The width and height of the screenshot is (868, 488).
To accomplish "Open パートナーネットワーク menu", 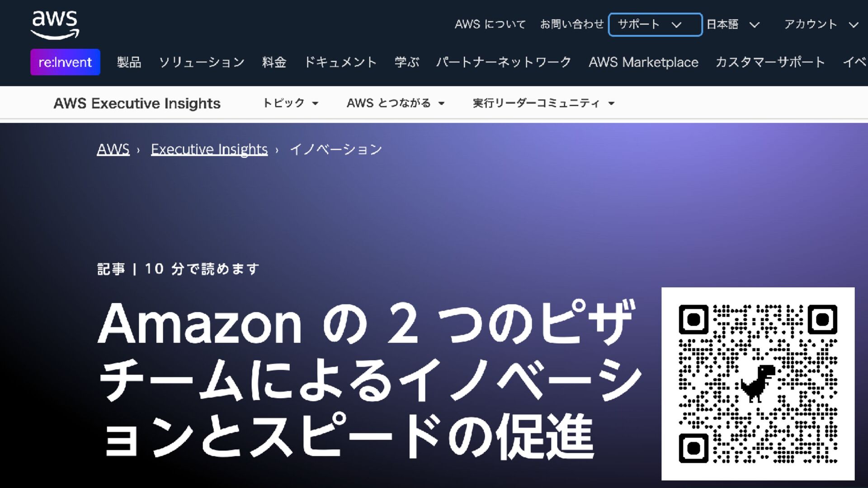I will (504, 62).
